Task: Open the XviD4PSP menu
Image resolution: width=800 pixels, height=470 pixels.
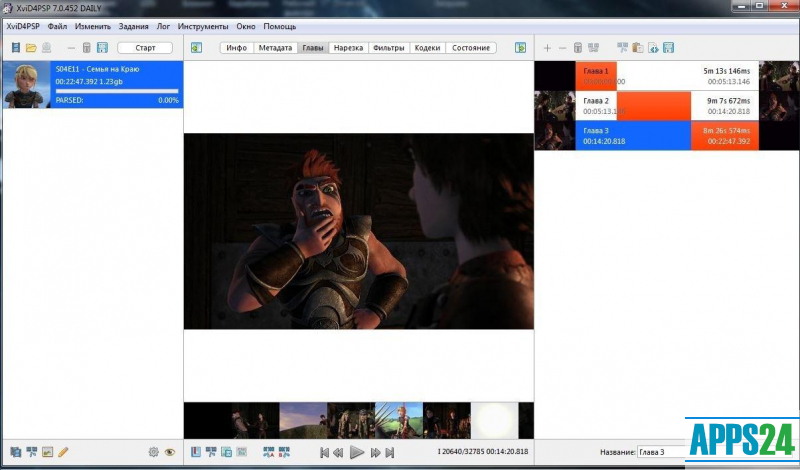Action: (x=22, y=26)
